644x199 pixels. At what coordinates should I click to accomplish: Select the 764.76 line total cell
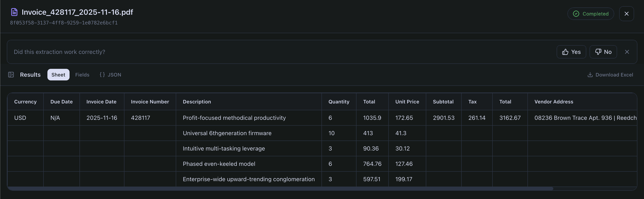(x=372, y=164)
